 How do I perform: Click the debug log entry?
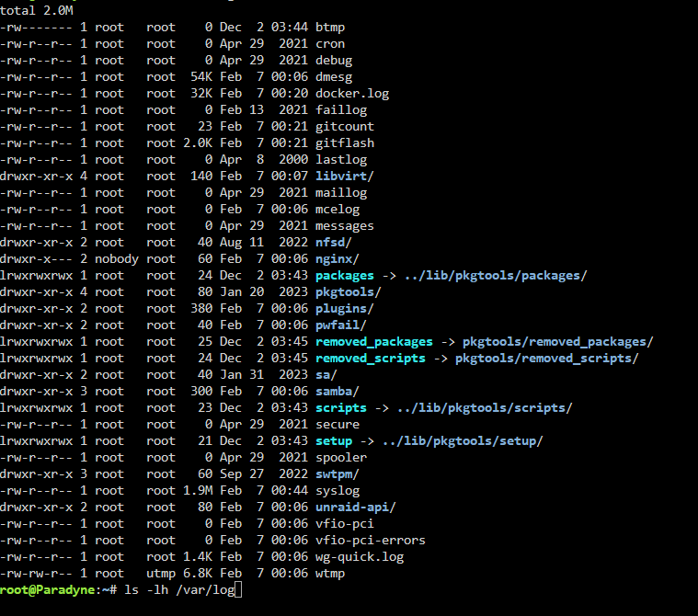pyautogui.click(x=334, y=60)
